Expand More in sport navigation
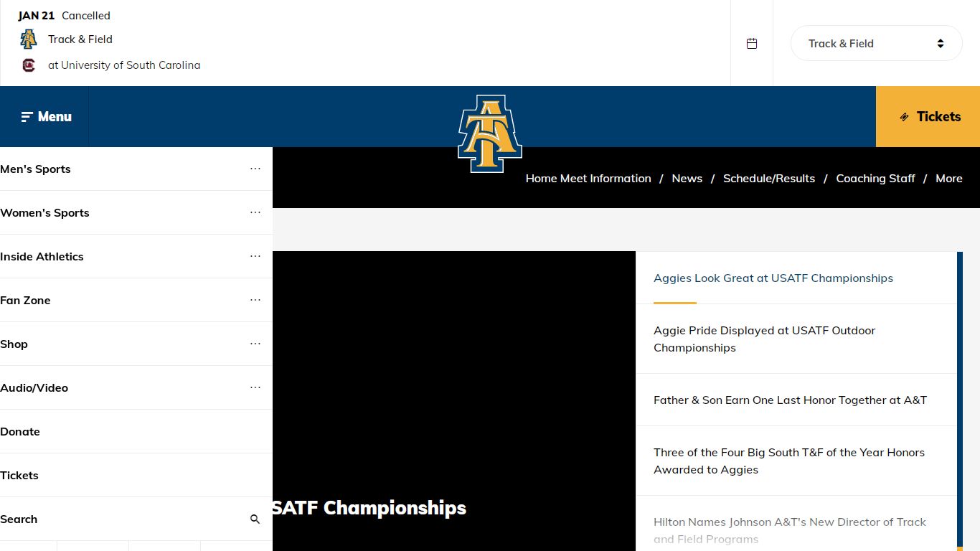 pyautogui.click(x=948, y=179)
